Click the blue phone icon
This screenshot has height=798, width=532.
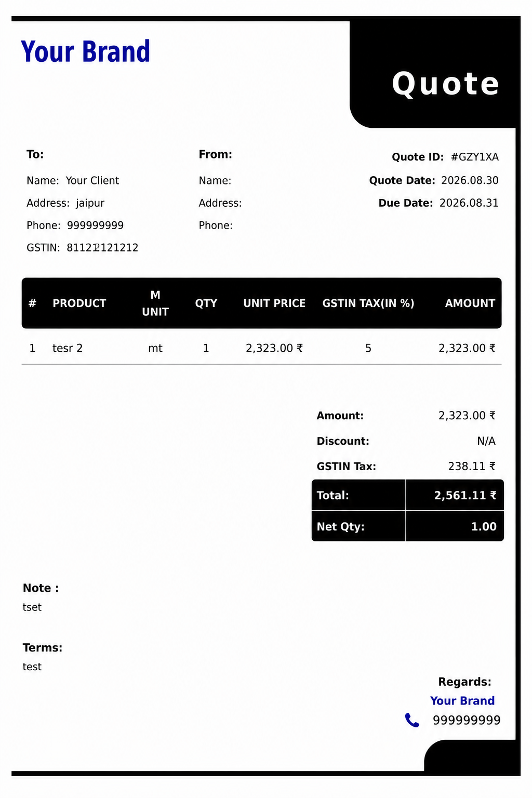pyautogui.click(x=412, y=720)
